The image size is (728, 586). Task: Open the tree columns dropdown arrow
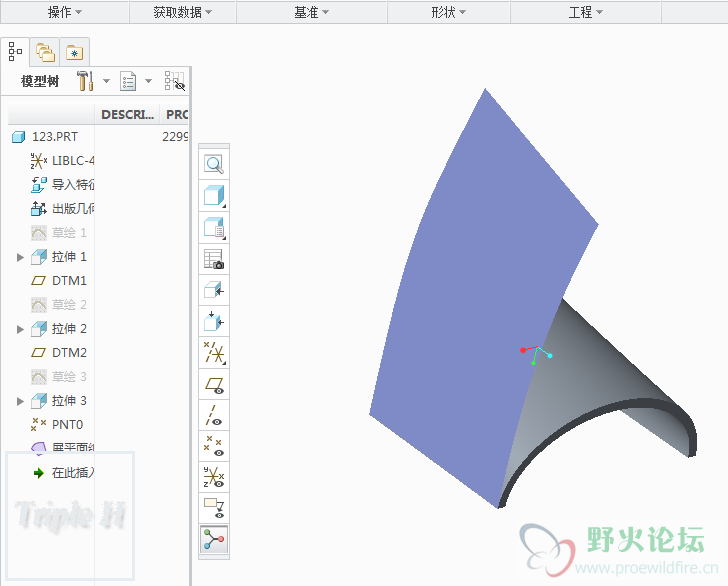(148, 81)
